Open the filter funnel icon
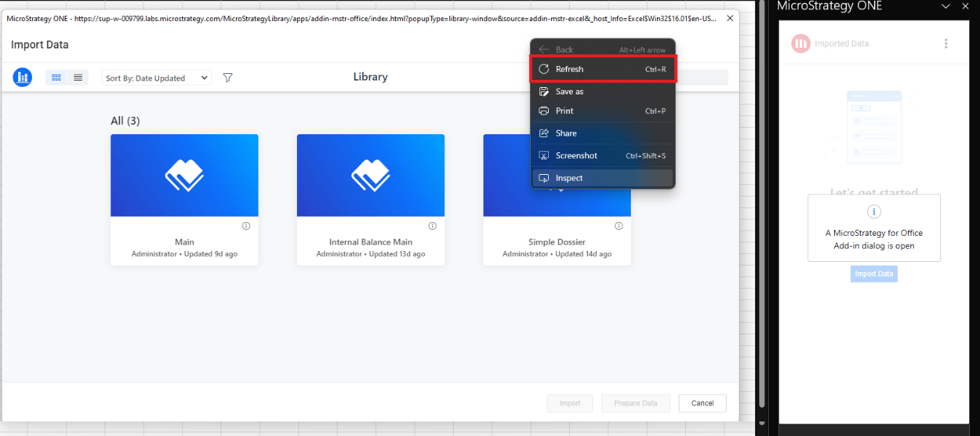Screen dimensions: 980x436 pyautogui.click(x=227, y=78)
